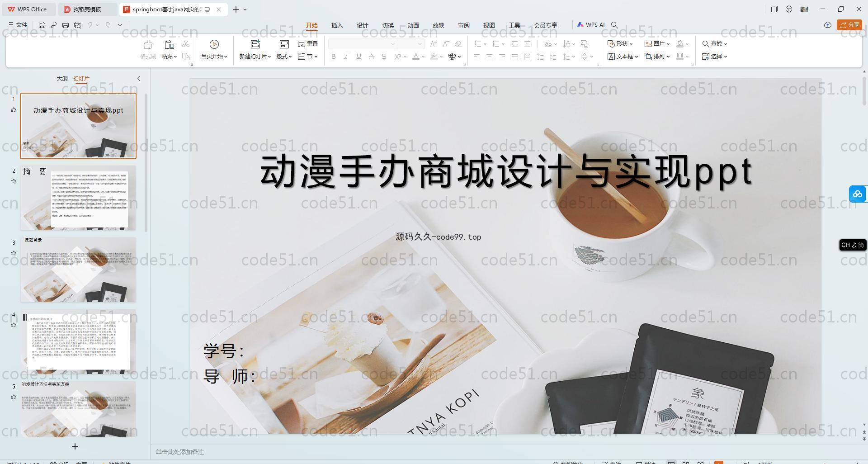Toggle Strikethrough formatting

click(x=372, y=57)
